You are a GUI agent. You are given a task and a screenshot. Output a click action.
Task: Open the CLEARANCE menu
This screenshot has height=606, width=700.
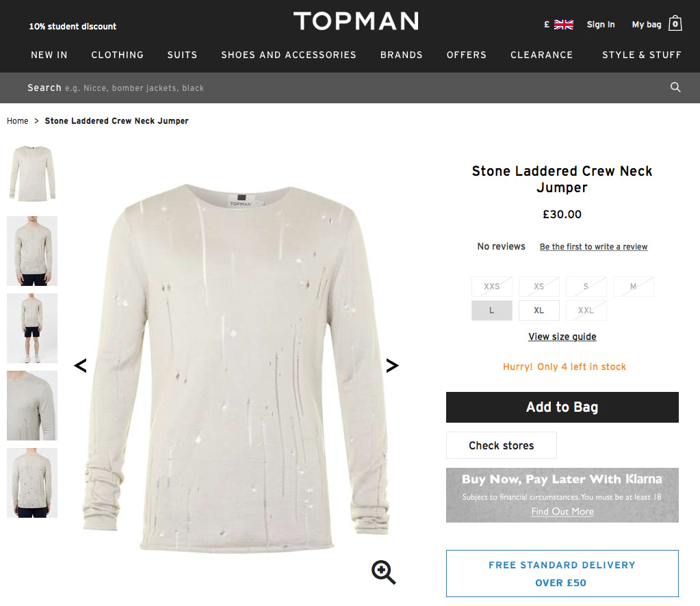coord(541,55)
